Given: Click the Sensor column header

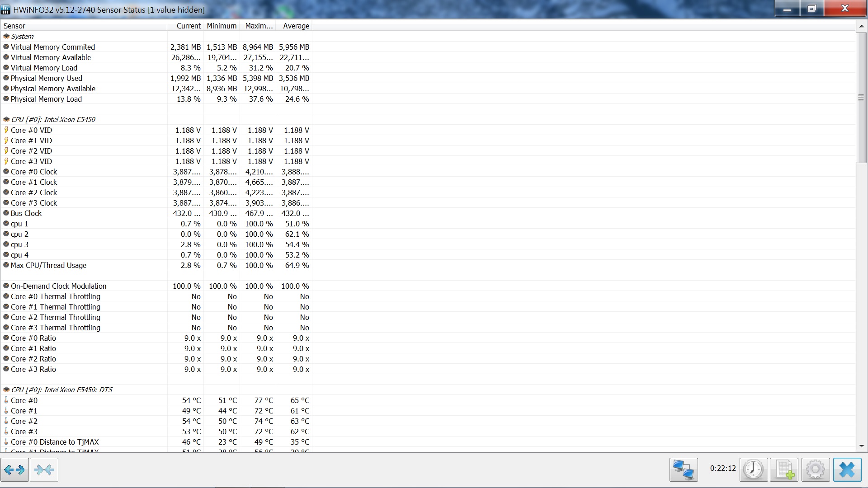Looking at the screenshot, I should pyautogui.click(x=14, y=26).
